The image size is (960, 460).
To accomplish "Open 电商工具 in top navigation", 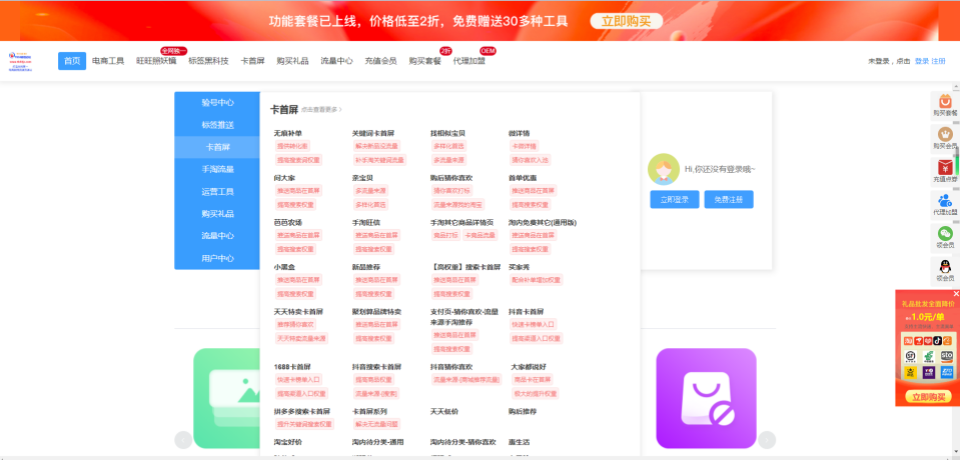I will coord(108,61).
